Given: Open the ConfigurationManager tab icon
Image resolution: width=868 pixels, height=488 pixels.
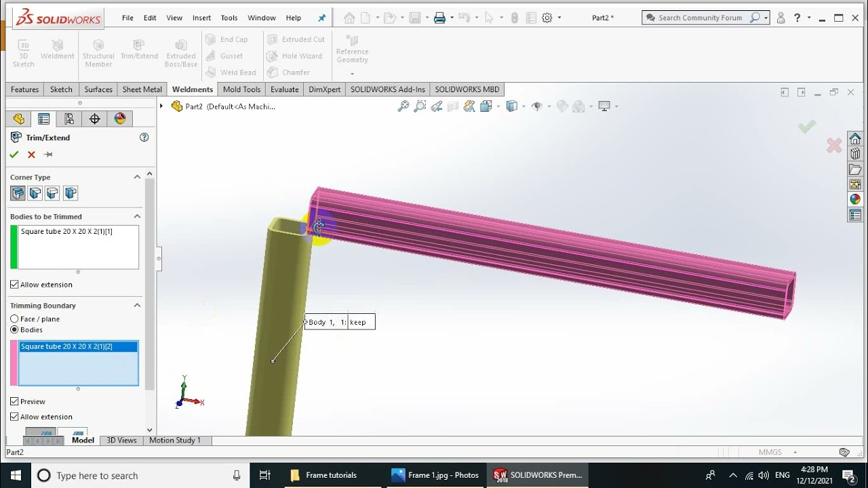Looking at the screenshot, I should [x=69, y=119].
